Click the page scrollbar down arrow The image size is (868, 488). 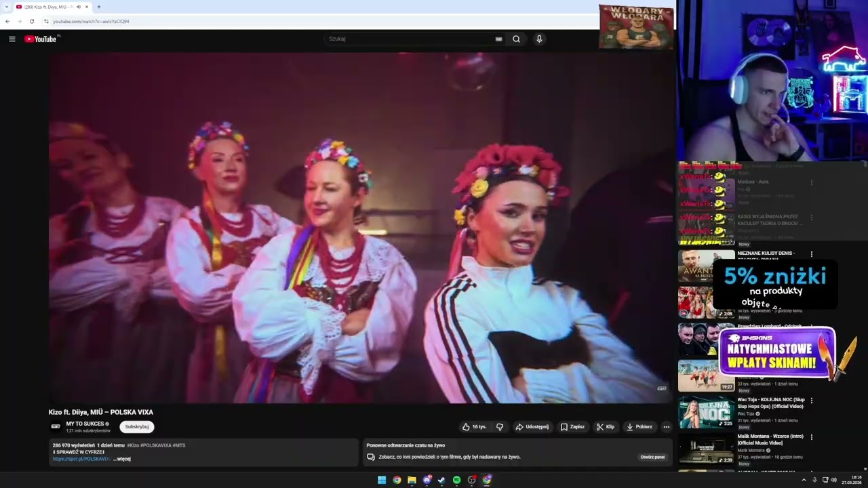tap(865, 468)
